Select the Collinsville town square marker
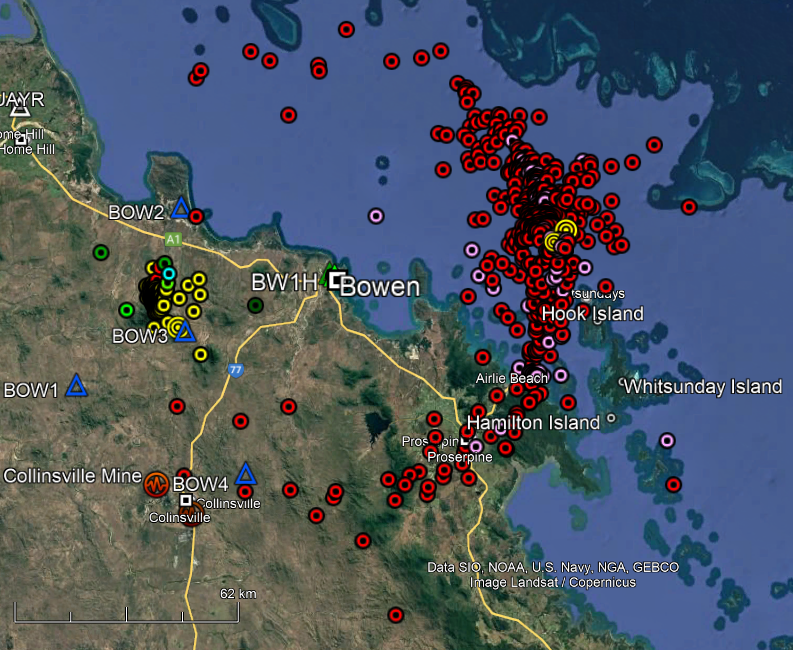Image resolution: width=793 pixels, height=650 pixels. [x=186, y=499]
